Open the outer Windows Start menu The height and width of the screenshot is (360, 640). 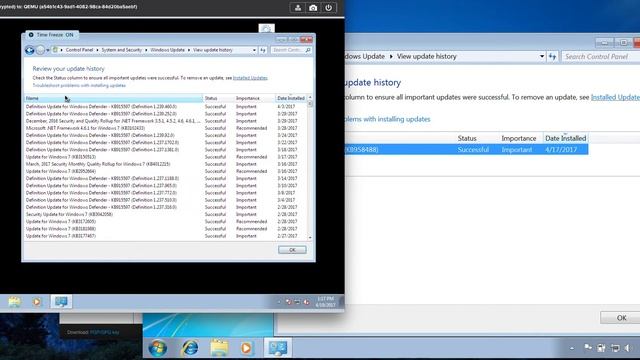point(158,348)
